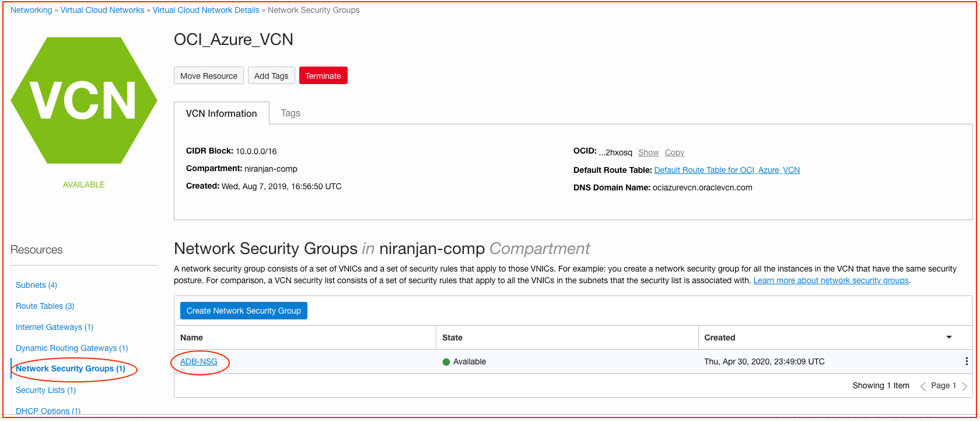Open Learn more about network security groups
This screenshot has height=421, width=980.
click(x=831, y=280)
